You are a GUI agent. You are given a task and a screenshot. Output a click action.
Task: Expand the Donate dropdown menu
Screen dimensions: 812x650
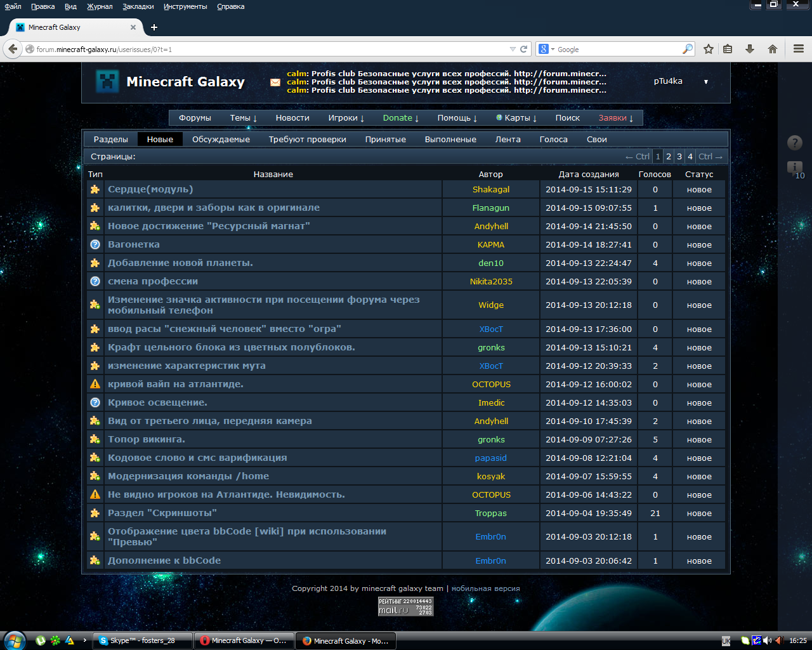pos(401,117)
